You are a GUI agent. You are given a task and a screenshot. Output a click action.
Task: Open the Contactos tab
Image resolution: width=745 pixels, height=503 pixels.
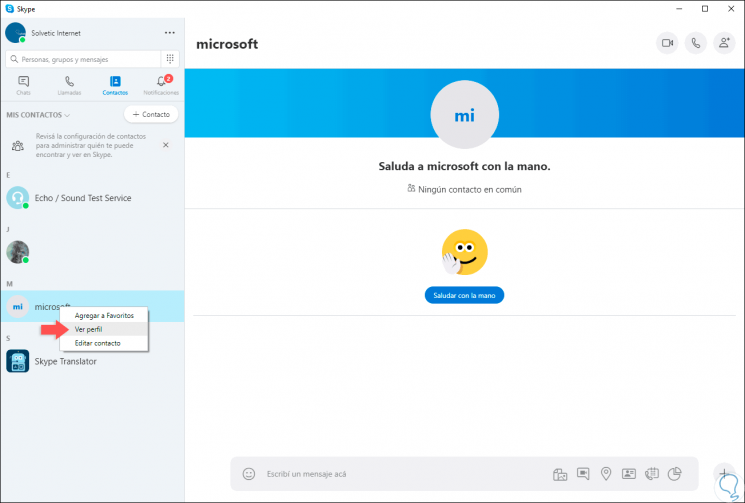click(115, 85)
